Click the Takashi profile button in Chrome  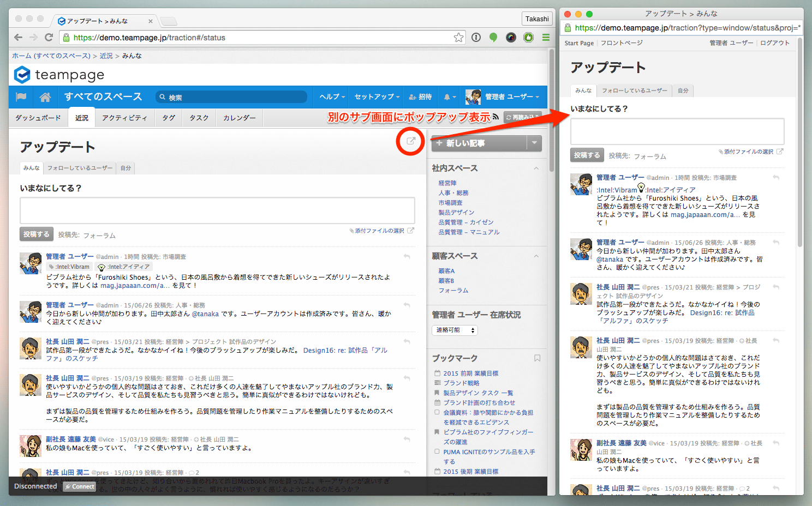(x=537, y=19)
